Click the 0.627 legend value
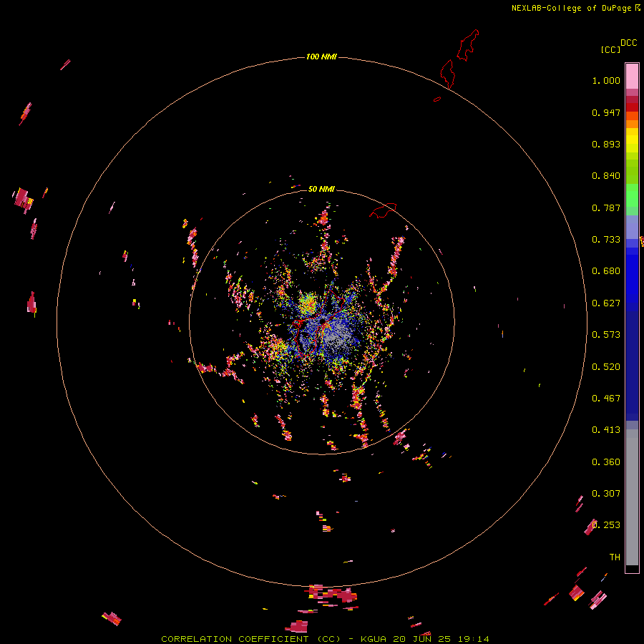Screen dimensions: 644x644 [606, 303]
